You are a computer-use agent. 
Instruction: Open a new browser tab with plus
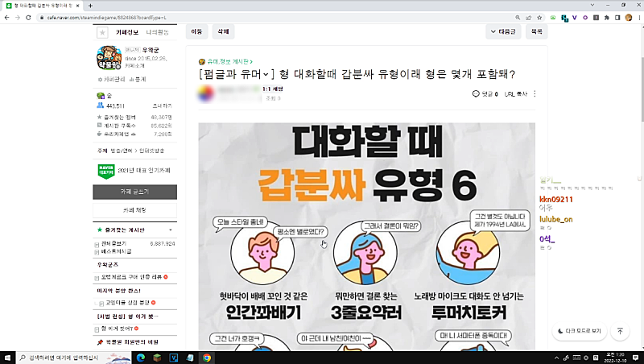(90, 6)
